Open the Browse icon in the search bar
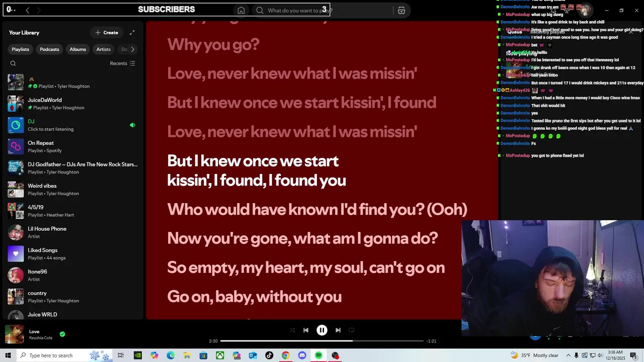The height and width of the screenshot is (362, 644). [x=401, y=11]
